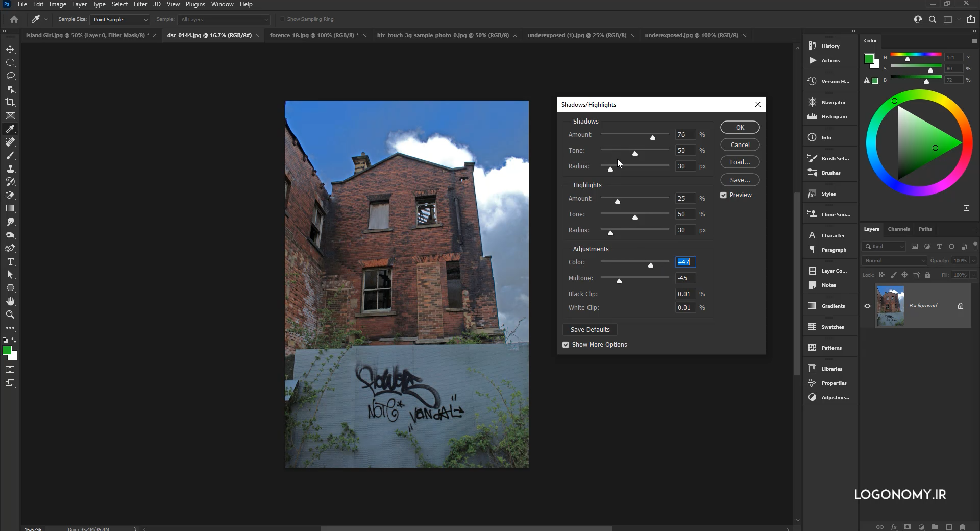
Task: Uncheck the Preview checkbox
Action: click(x=723, y=195)
